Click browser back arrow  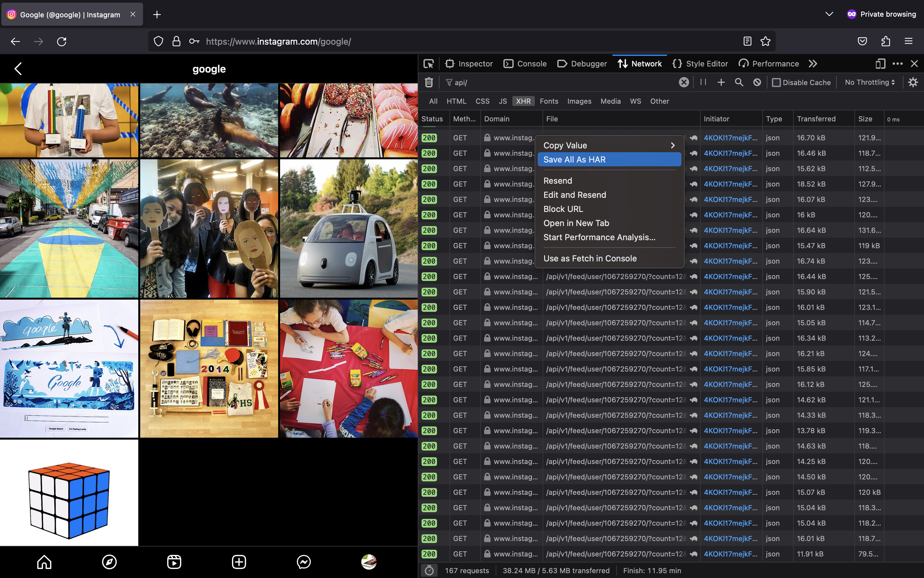click(x=15, y=41)
